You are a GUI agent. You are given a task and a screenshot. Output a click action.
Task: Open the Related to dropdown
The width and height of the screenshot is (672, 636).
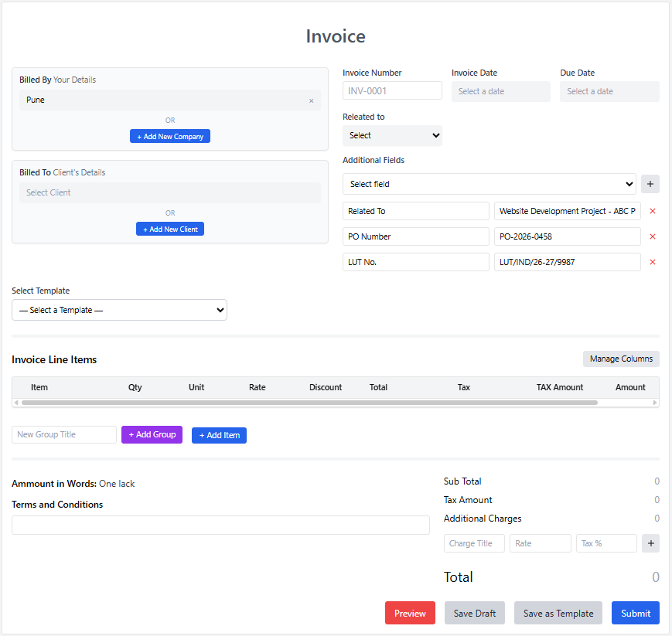pos(392,135)
